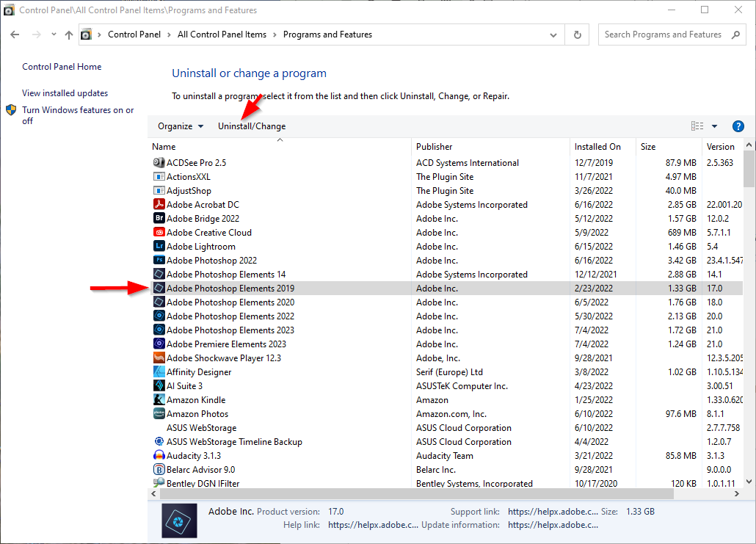This screenshot has width=756, height=544.
Task: Open the Organize dropdown menu
Action: point(180,126)
